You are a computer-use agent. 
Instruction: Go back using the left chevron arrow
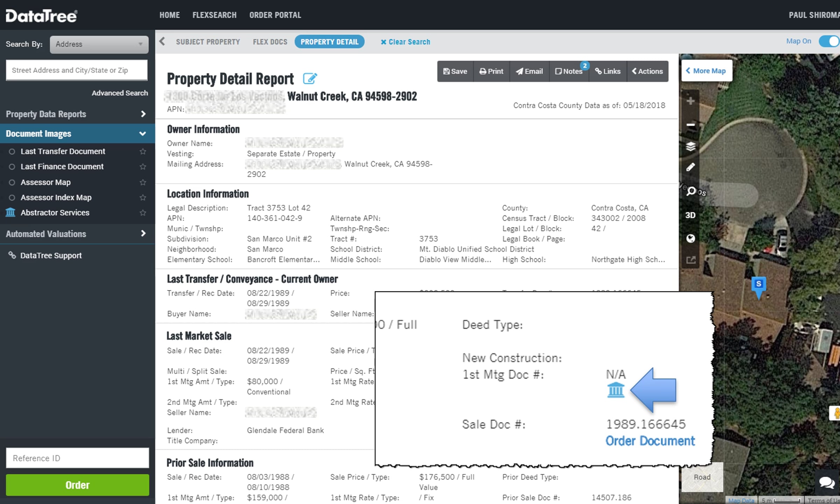pyautogui.click(x=162, y=41)
